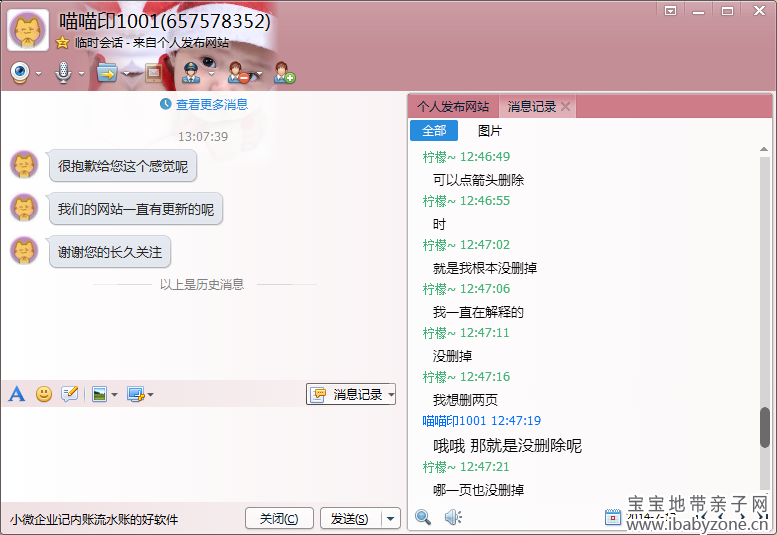
Task: Click the chat bubble with pencil icon
Action: click(69, 394)
